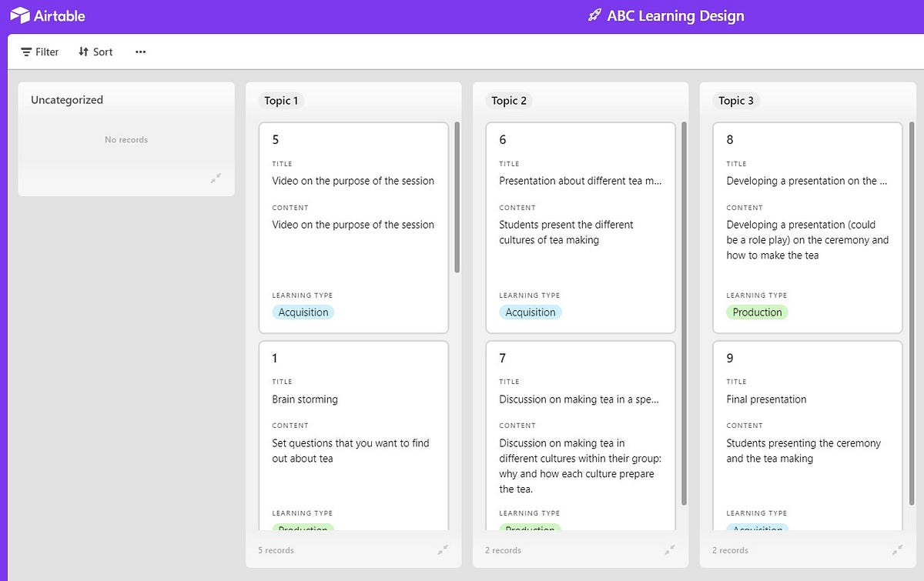Collapse the Uncategorized stack using its arrows icon

pyautogui.click(x=216, y=178)
